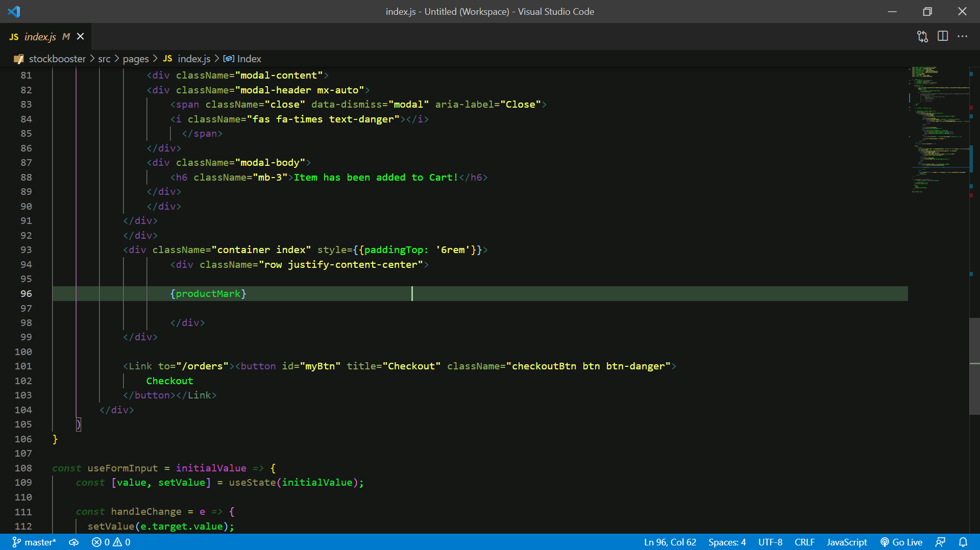Viewport: 980px width, 550px height.
Task: Click line number 108 in gutter
Action: point(23,468)
